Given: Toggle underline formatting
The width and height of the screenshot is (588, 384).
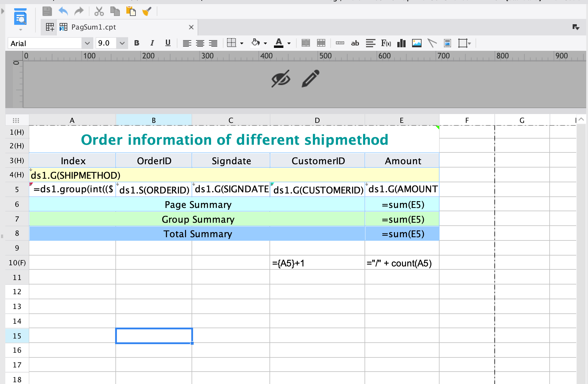Looking at the screenshot, I should (x=168, y=43).
